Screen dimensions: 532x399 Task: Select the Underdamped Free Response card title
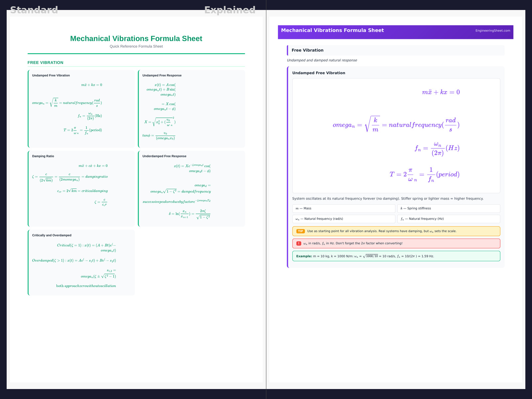[164, 156]
